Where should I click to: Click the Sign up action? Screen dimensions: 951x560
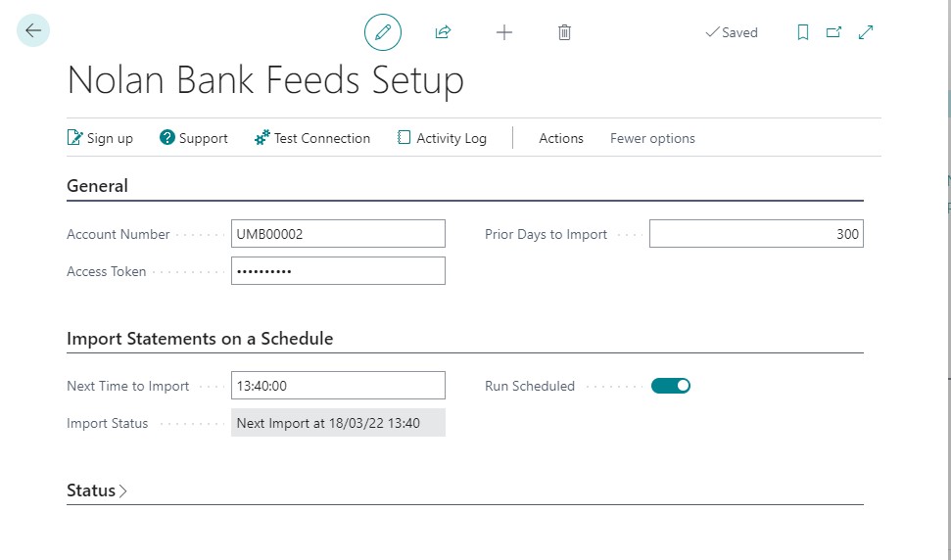(x=100, y=138)
